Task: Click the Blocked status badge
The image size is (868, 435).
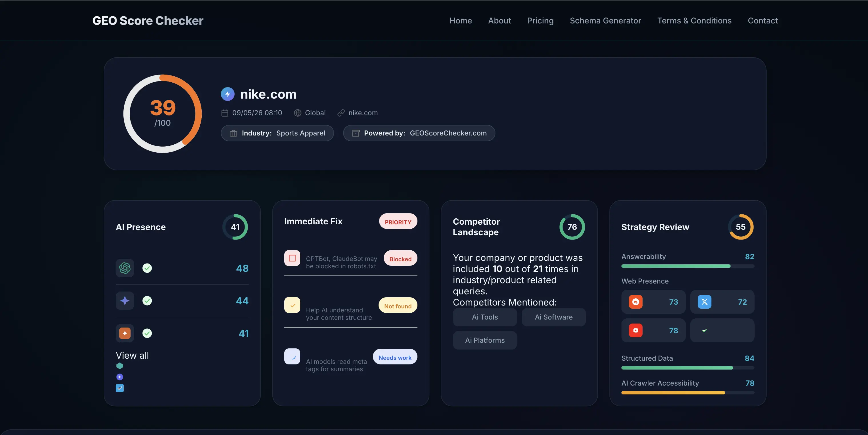Action: pos(400,258)
